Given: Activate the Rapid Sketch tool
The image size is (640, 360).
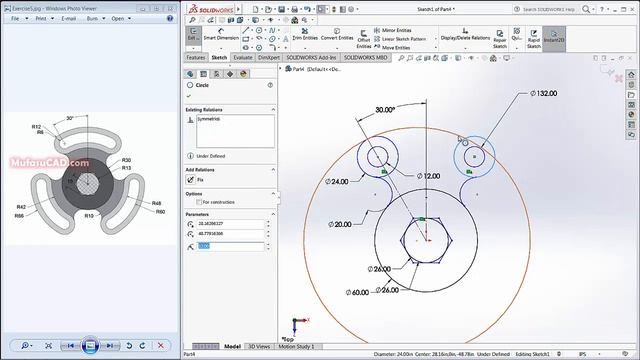Looking at the screenshot, I should coord(533,39).
